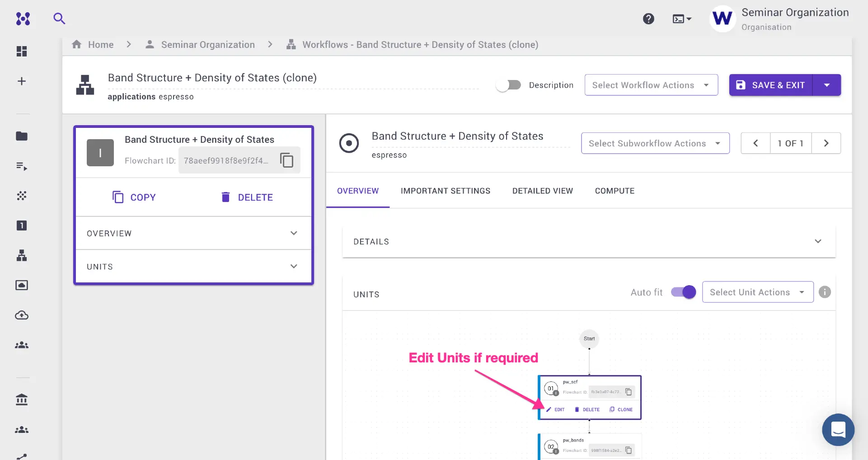Open the help question-mark icon
Image resolution: width=868 pixels, height=460 pixels.
click(x=648, y=19)
